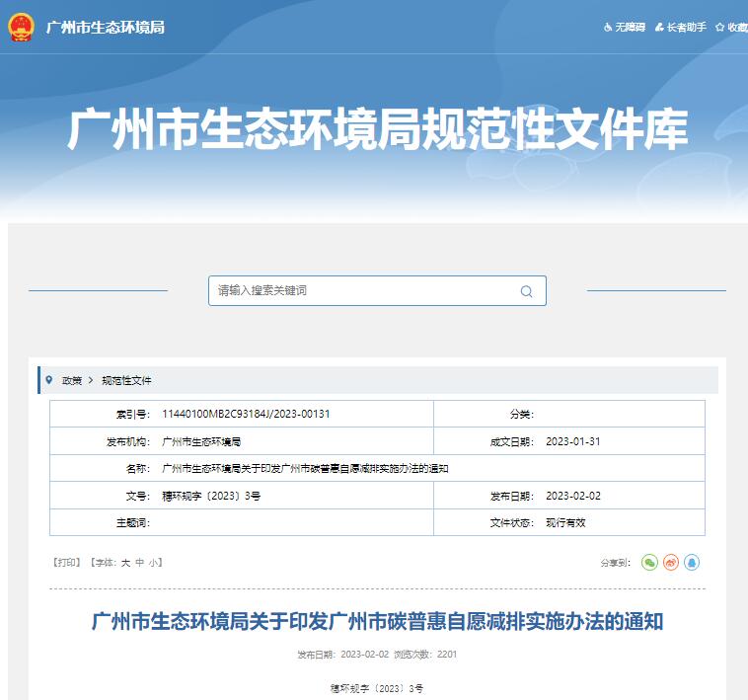
Task: Click the 广州市生态环境局 site title
Action: click(x=106, y=28)
